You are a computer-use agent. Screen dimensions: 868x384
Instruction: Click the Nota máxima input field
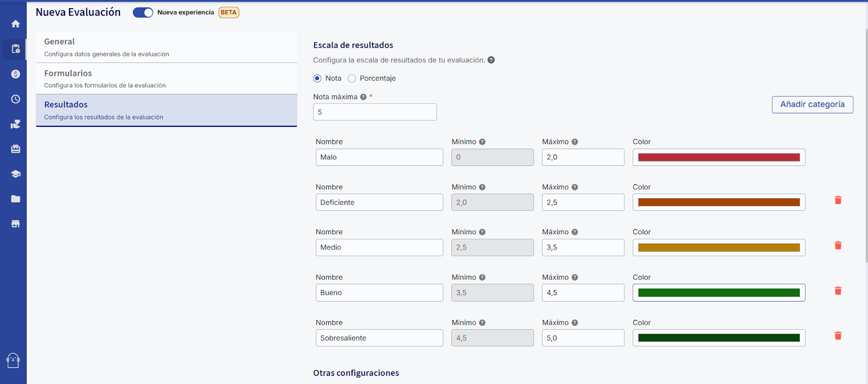click(x=374, y=112)
